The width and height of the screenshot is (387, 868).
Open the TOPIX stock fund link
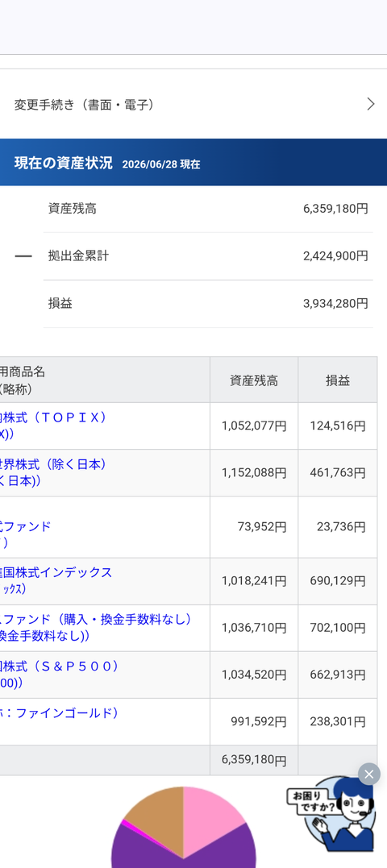(x=53, y=426)
